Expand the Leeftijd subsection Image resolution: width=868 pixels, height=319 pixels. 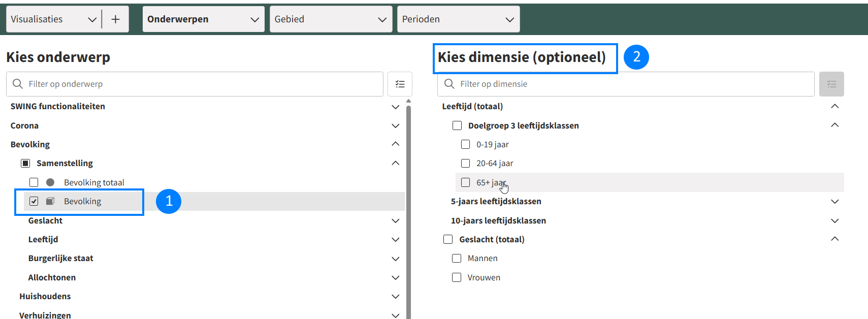395,239
